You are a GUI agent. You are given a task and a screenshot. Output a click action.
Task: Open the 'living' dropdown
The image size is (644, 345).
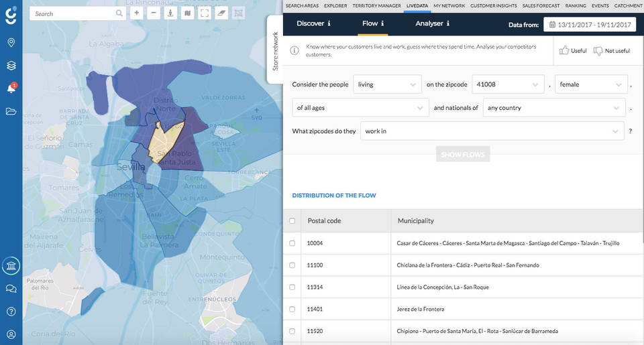tap(387, 84)
